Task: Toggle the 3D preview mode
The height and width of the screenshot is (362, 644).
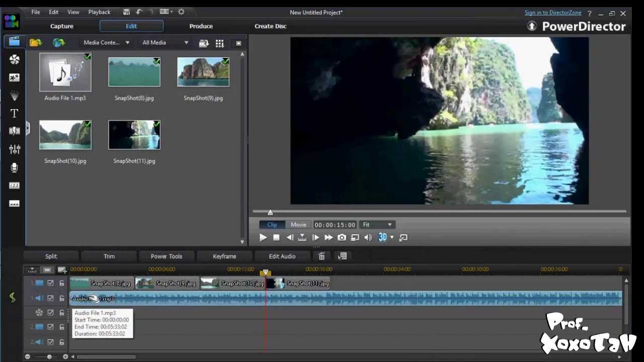Action: [x=383, y=237]
